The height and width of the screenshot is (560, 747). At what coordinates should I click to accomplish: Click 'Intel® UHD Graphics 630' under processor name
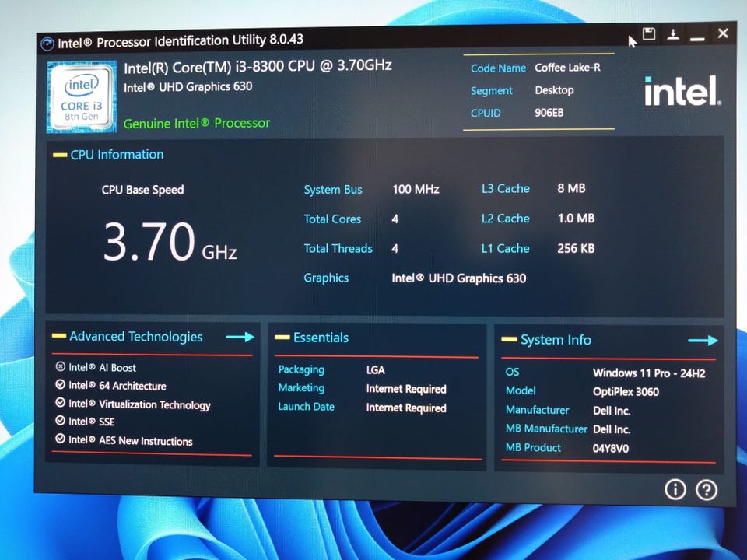[188, 87]
